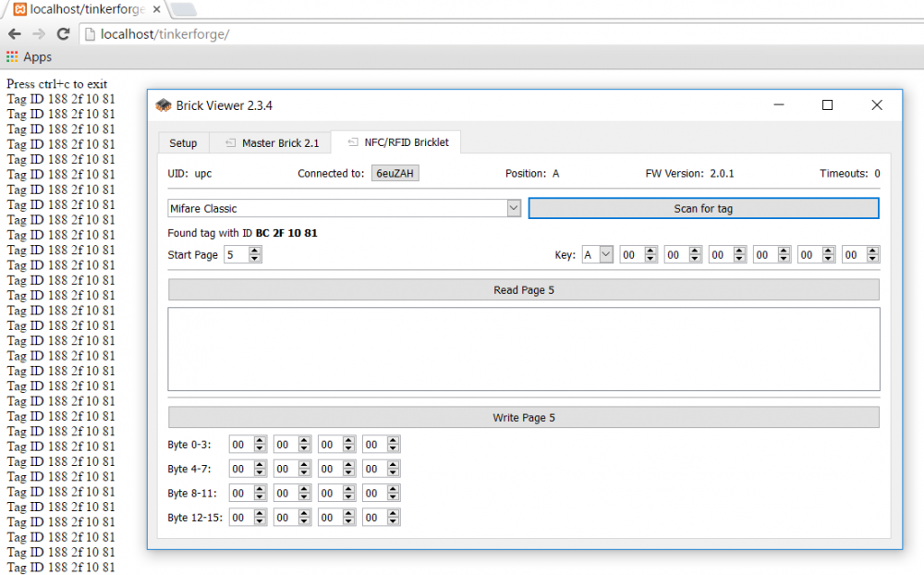Switch to the Master Brick 2.1 tab

tap(272, 143)
